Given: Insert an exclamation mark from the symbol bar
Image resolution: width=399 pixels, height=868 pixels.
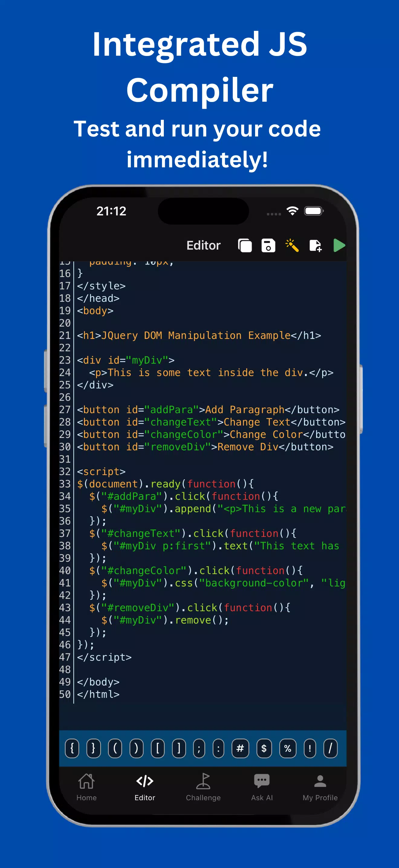Looking at the screenshot, I should pyautogui.click(x=310, y=748).
